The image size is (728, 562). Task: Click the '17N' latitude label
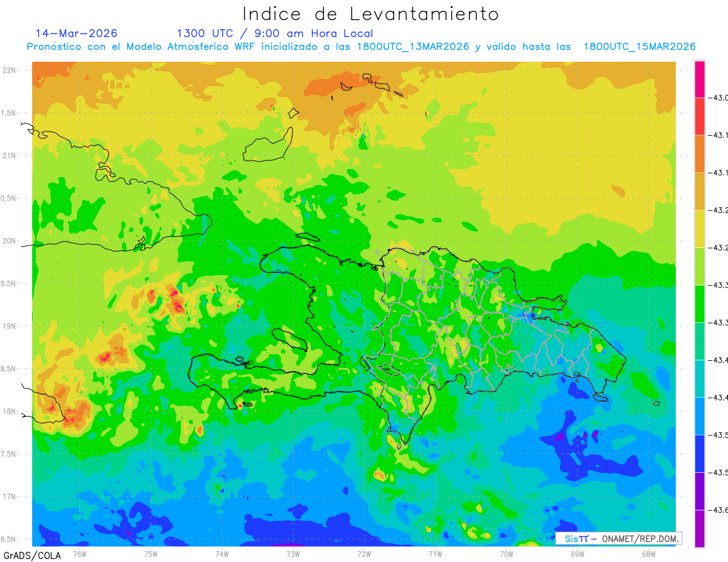coord(10,497)
